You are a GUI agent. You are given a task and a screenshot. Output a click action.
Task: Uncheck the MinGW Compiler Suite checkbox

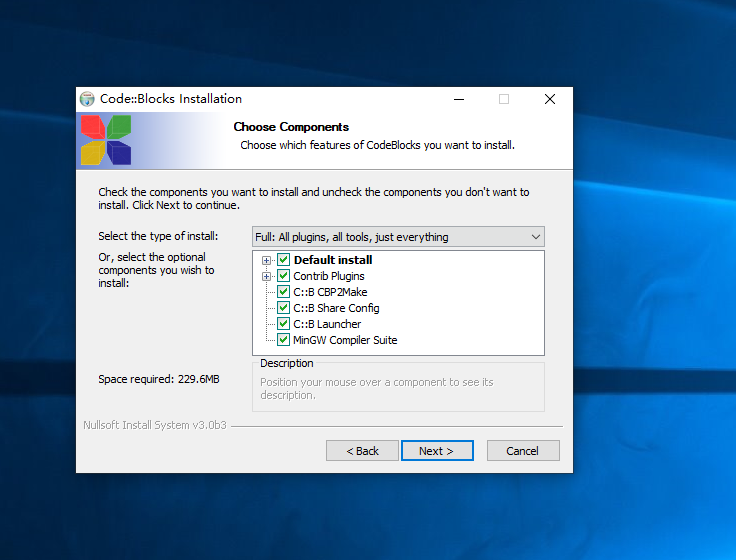click(x=283, y=339)
